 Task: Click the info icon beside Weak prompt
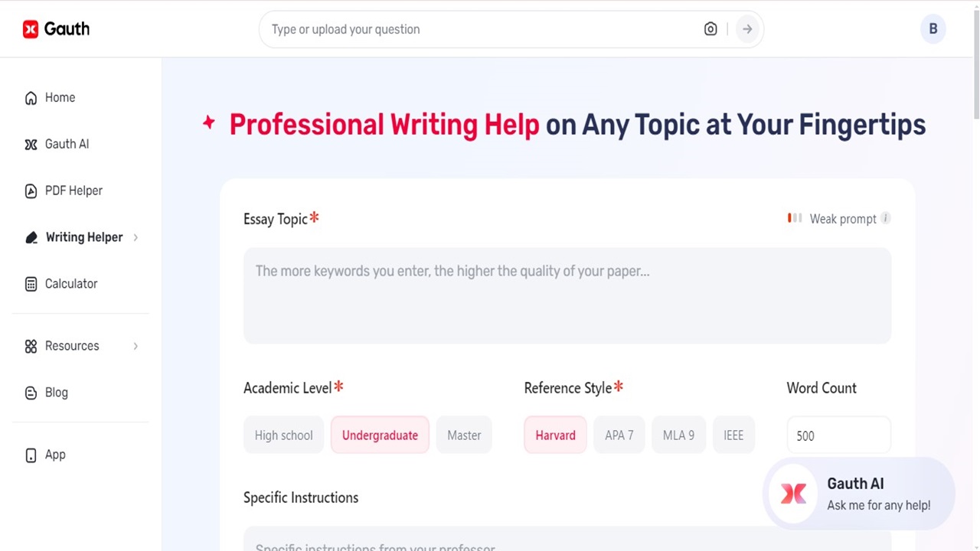[x=885, y=218]
